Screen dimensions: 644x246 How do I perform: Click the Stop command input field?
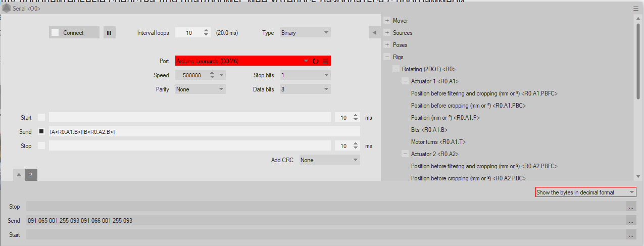(x=190, y=146)
